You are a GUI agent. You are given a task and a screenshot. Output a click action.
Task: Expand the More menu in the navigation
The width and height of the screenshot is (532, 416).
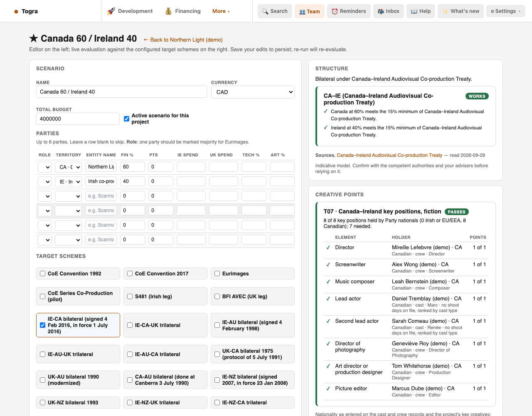point(221,11)
